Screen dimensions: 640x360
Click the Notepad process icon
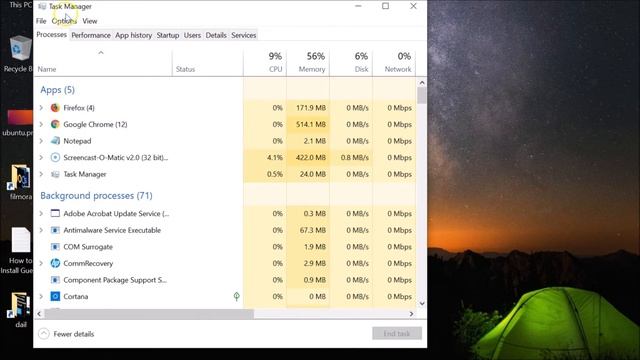[55, 141]
